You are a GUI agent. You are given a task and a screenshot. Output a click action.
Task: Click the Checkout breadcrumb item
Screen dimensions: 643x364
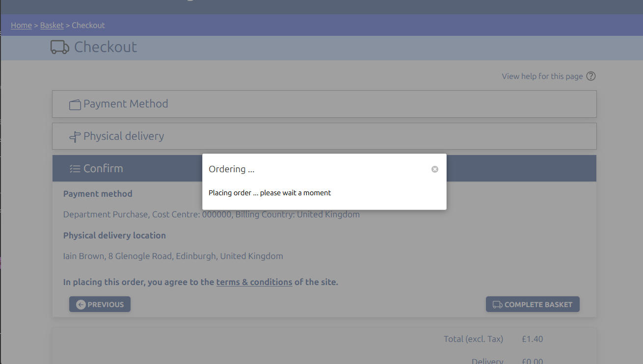click(88, 26)
